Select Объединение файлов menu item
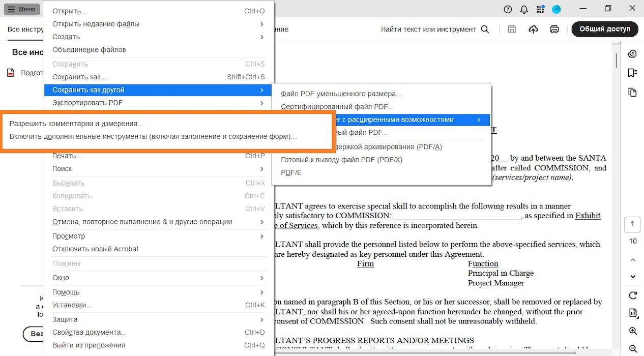The height and width of the screenshot is (356, 644). coord(159,50)
